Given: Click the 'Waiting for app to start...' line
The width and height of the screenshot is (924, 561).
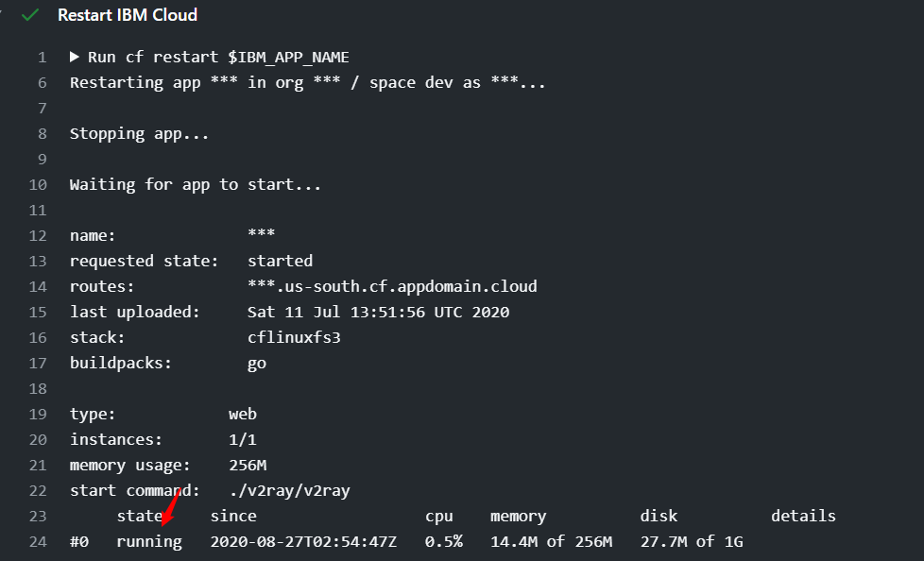Looking at the screenshot, I should [x=196, y=185].
